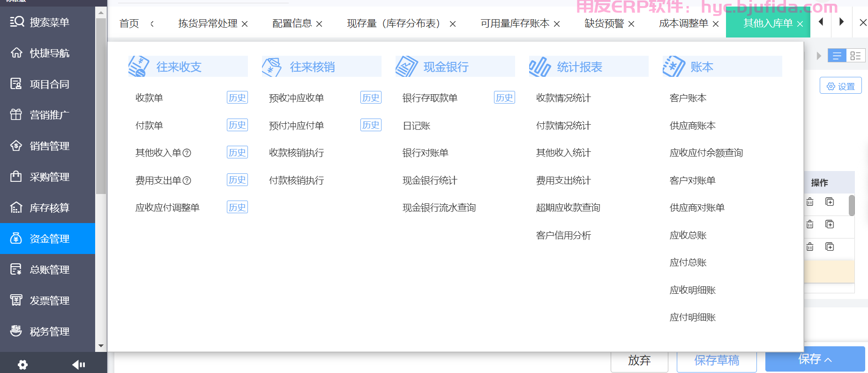Image resolution: width=868 pixels, height=373 pixels.
Task: Open the 搜索菜单 search menu icon
Action: point(16,22)
